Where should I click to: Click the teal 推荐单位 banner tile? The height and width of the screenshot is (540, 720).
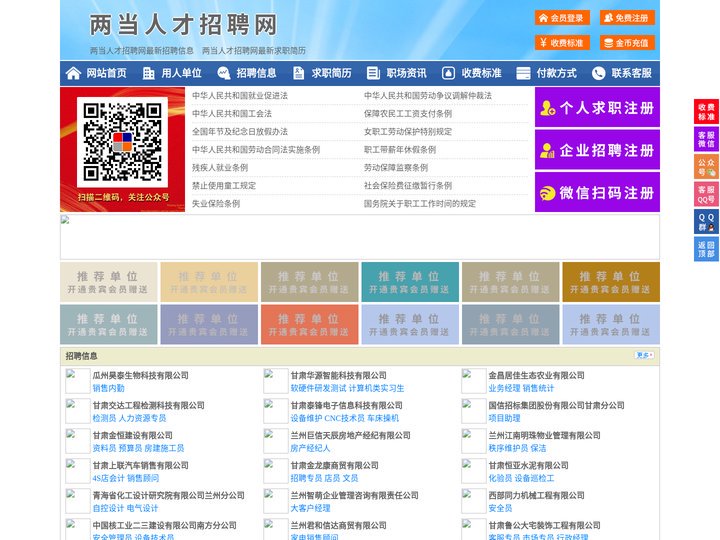pyautogui.click(x=410, y=282)
